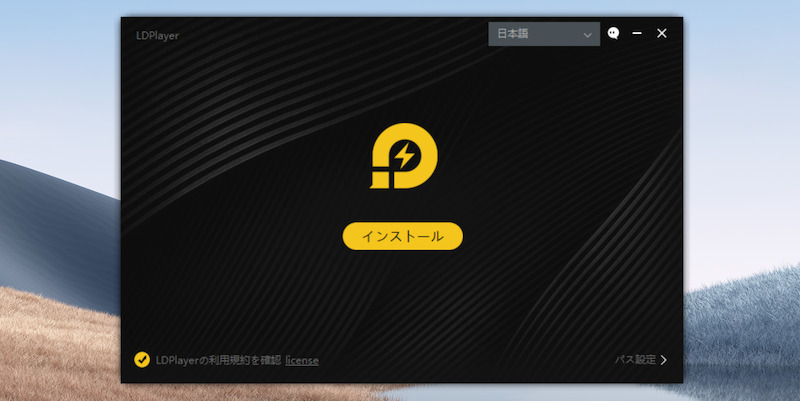
Task: Expand the パス設定 path settings
Action: pos(635,359)
